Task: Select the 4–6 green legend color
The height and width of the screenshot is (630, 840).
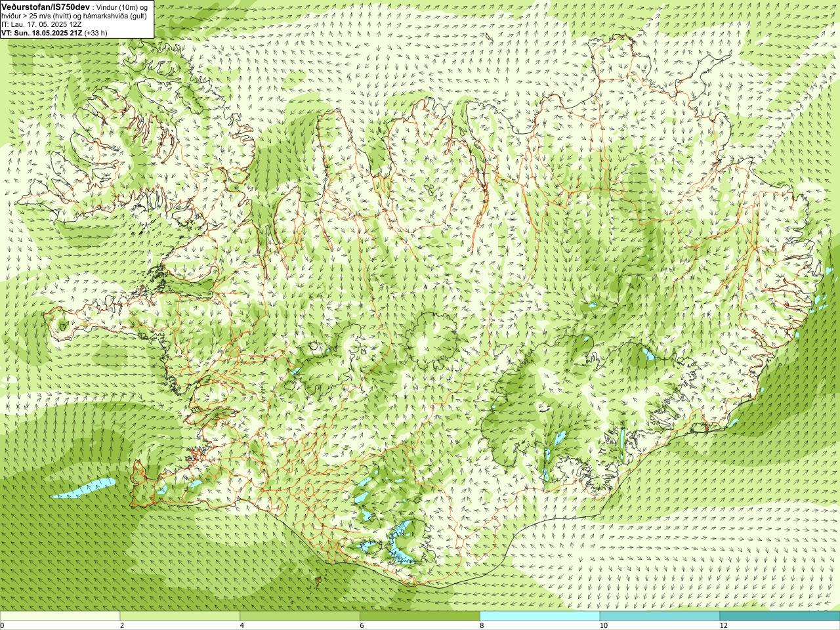Action: [299, 616]
